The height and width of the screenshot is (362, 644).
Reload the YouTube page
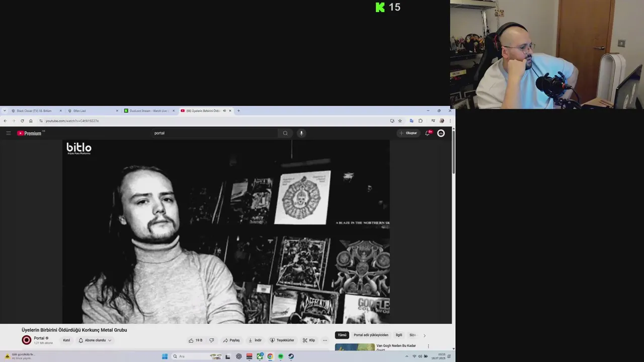22,121
